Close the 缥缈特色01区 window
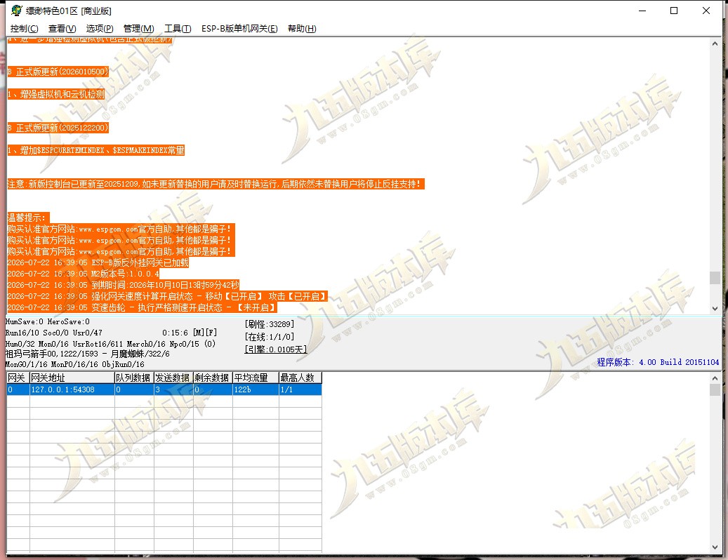Viewport: 728px width, 560px height. click(706, 11)
